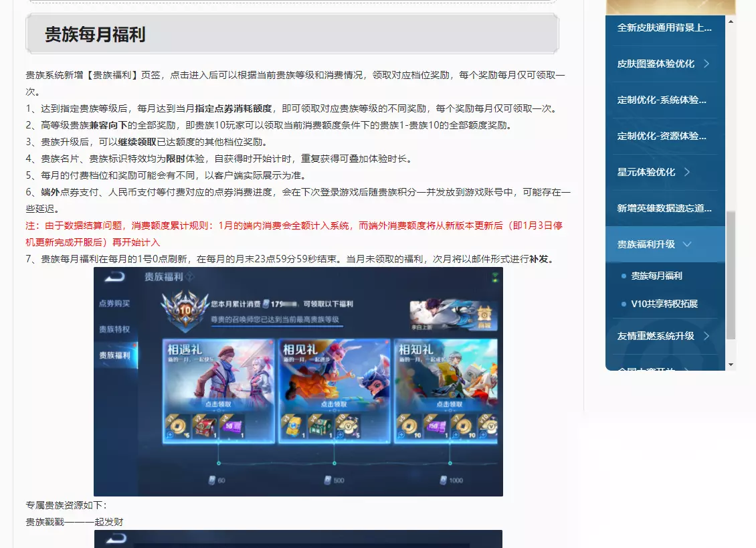Click the 相见礼 reward card image
Screen dimensions: 756x548
pyautogui.click(x=334, y=375)
